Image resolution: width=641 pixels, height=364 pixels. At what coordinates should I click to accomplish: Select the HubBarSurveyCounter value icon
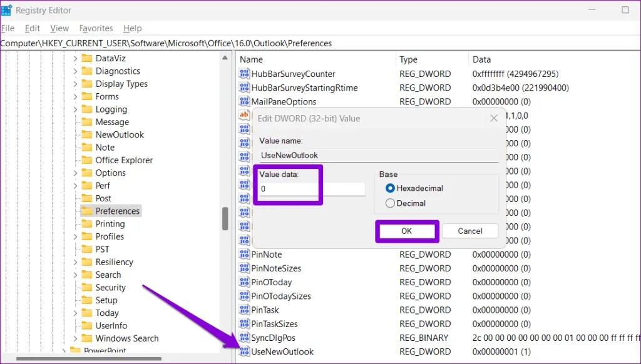point(244,74)
